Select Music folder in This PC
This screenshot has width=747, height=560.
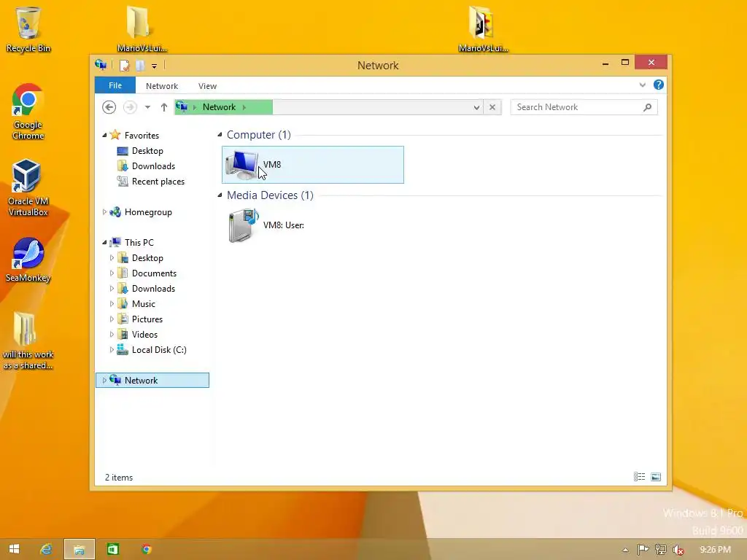pos(144,304)
